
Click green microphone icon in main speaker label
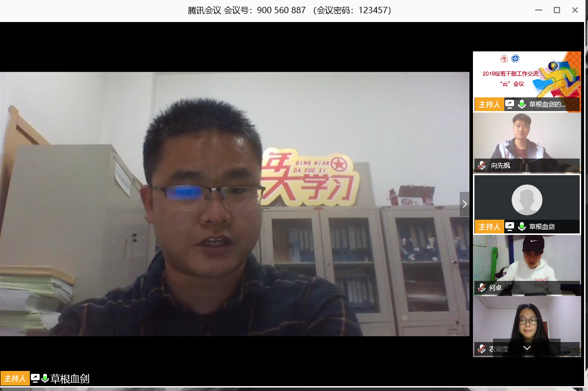click(45, 378)
